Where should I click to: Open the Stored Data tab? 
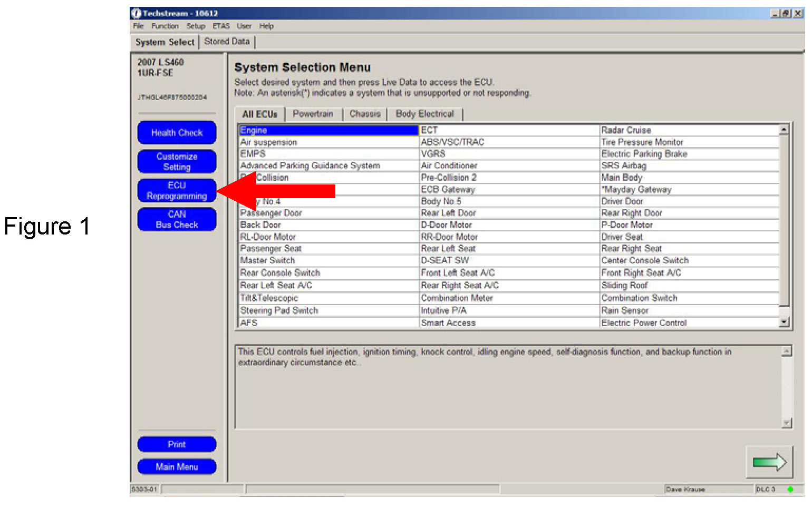pyautogui.click(x=227, y=42)
